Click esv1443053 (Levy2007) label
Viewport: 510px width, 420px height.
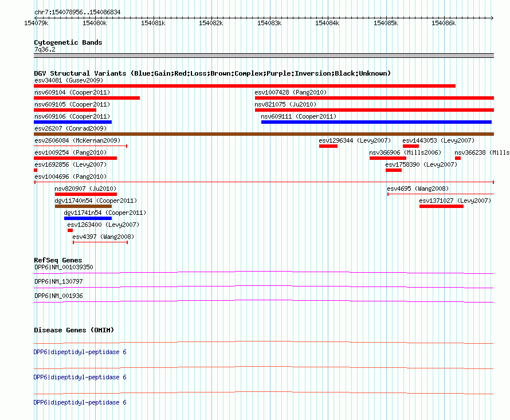pyautogui.click(x=438, y=140)
